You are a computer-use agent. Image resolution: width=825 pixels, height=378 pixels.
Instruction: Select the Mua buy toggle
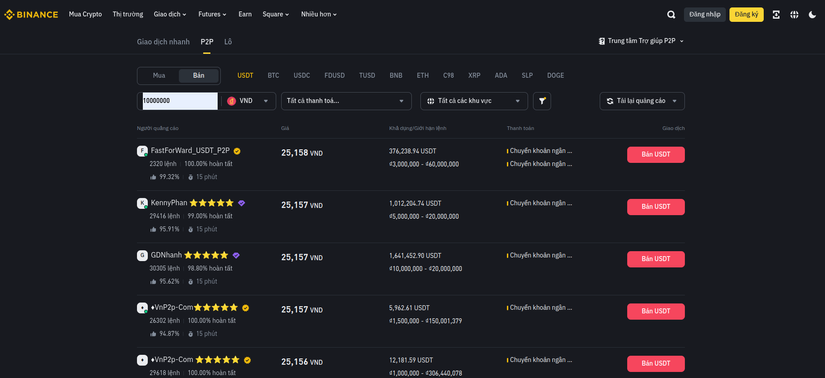pyautogui.click(x=159, y=75)
